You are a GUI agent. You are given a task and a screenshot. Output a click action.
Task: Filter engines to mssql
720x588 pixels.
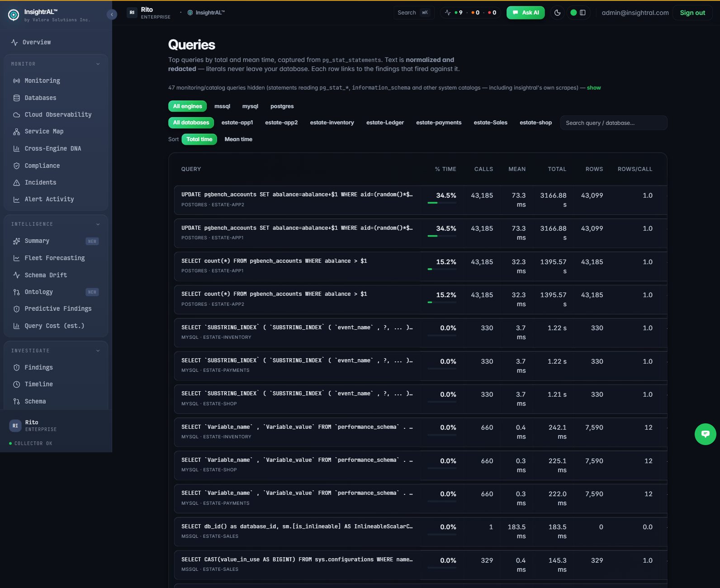click(x=222, y=106)
